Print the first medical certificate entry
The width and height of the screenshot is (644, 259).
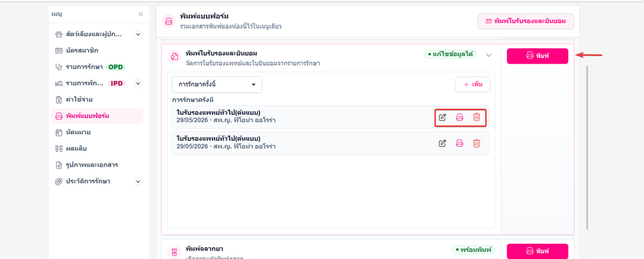(x=460, y=118)
